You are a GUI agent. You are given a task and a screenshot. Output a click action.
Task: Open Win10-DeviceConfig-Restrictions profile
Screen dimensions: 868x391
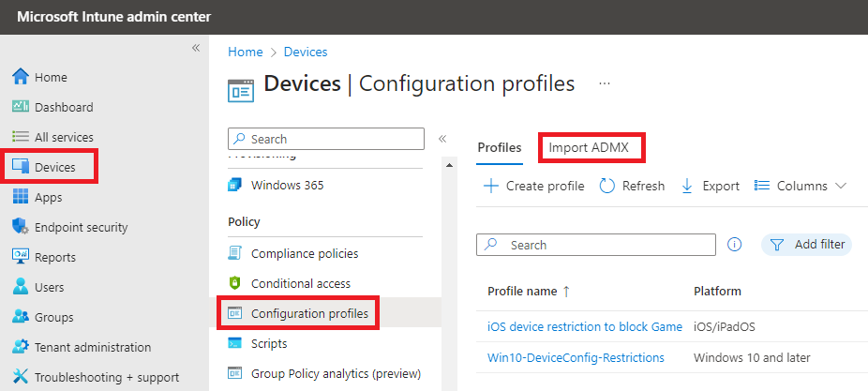coord(576,357)
